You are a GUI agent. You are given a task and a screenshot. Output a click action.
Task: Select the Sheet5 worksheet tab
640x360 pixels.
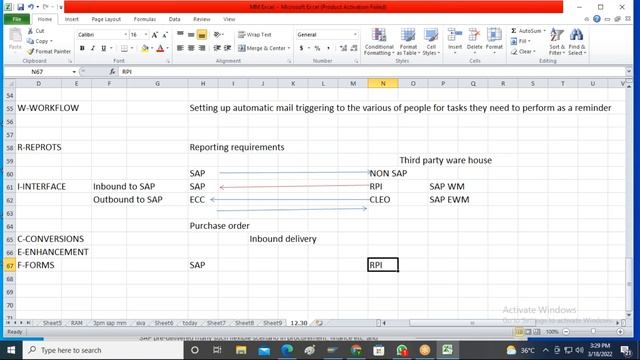point(52,323)
